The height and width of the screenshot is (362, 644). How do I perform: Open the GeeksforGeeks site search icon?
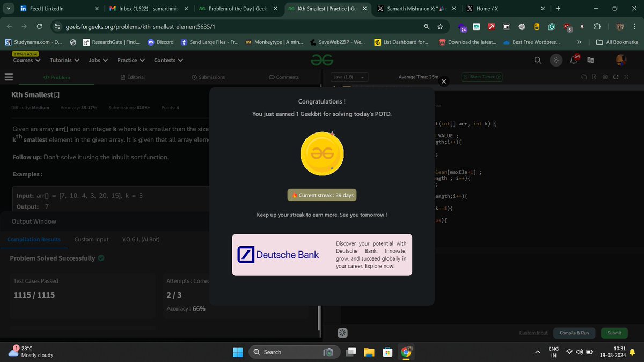pos(538,60)
